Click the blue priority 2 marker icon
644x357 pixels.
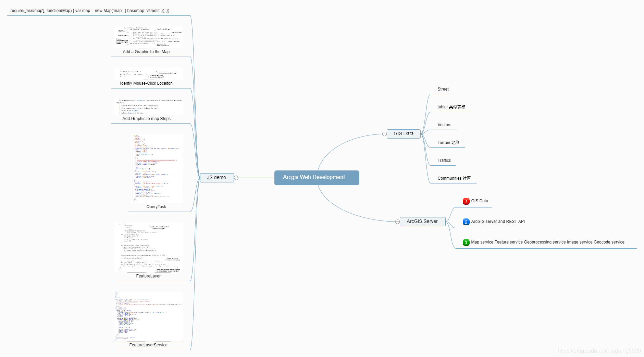point(466,222)
